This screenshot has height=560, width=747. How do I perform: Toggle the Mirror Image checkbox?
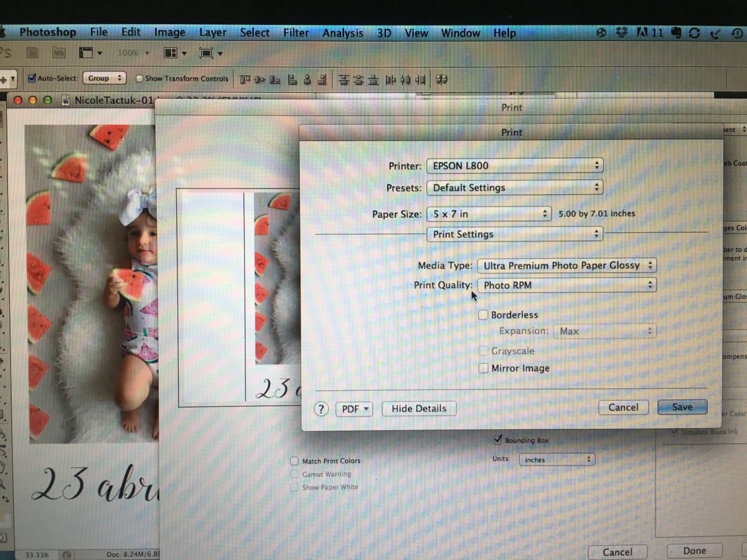[x=483, y=368]
